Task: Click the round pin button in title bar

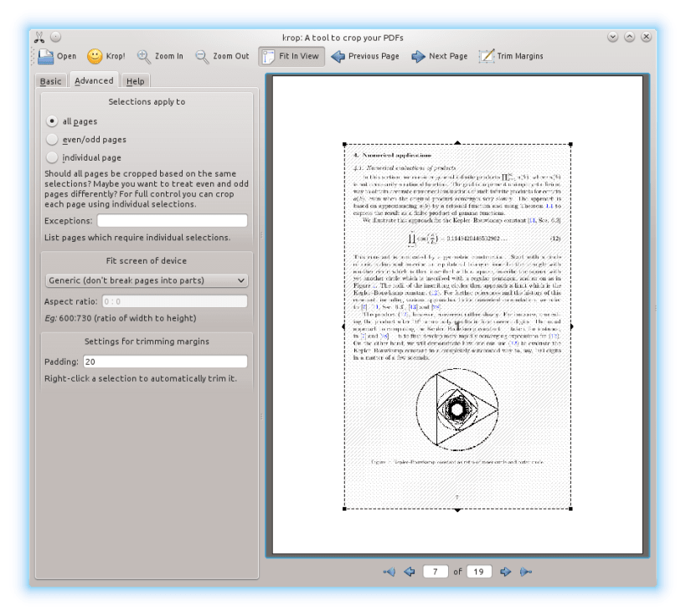Action: click(x=55, y=37)
